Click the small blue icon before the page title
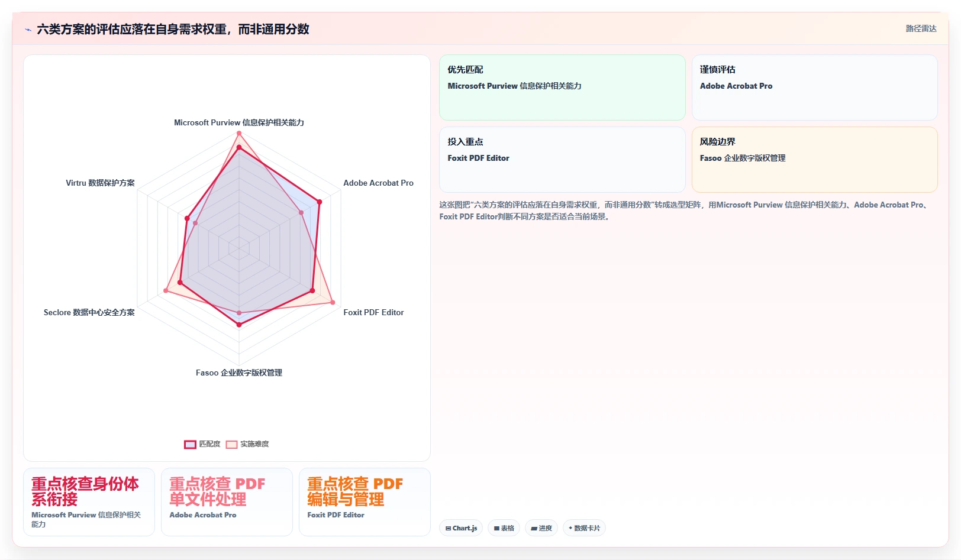 pos(28,30)
